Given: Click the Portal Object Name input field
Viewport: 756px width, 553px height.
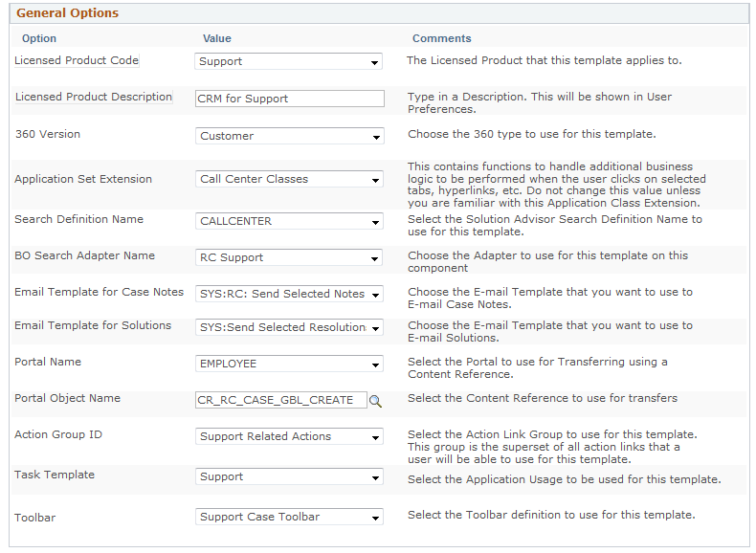Looking at the screenshot, I should 281,400.
